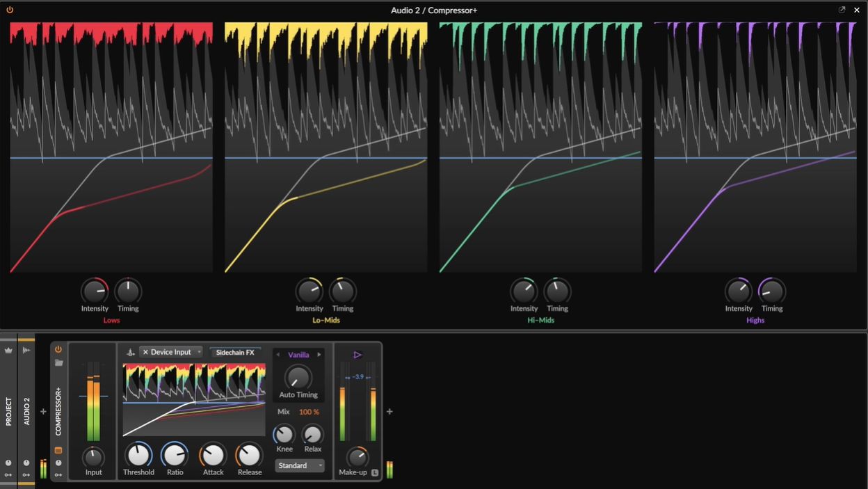Toggle power in the floating window title bar
This screenshot has height=489, width=868.
pos(10,10)
